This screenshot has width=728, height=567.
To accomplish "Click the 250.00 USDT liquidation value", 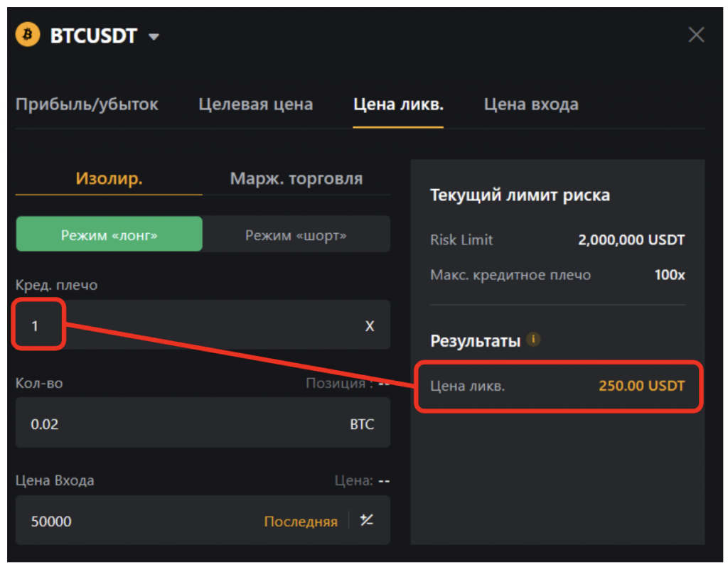I will pos(642,386).
